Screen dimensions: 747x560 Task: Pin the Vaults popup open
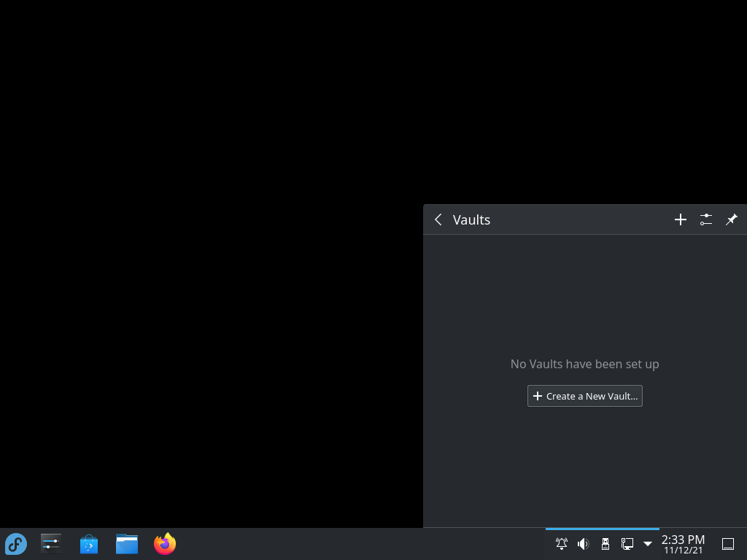[x=731, y=219]
